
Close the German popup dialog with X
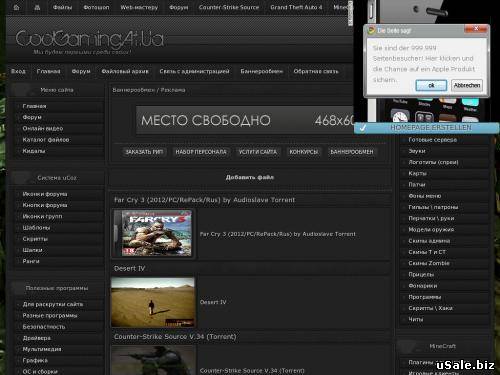point(476,29)
